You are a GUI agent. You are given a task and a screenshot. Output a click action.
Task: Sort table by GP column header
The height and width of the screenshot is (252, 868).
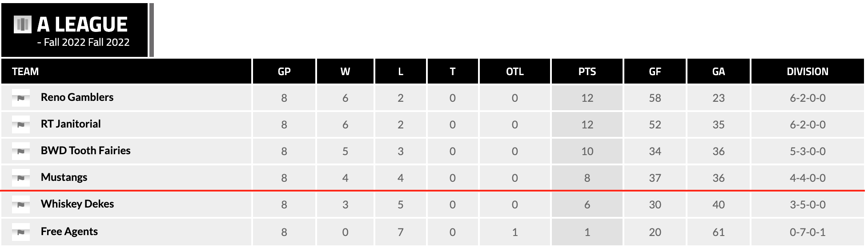(284, 72)
